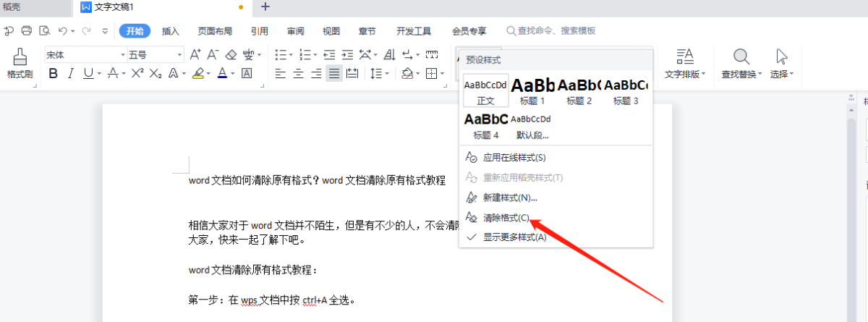
Task: Click the highlight color yellow marker
Action: [197, 73]
